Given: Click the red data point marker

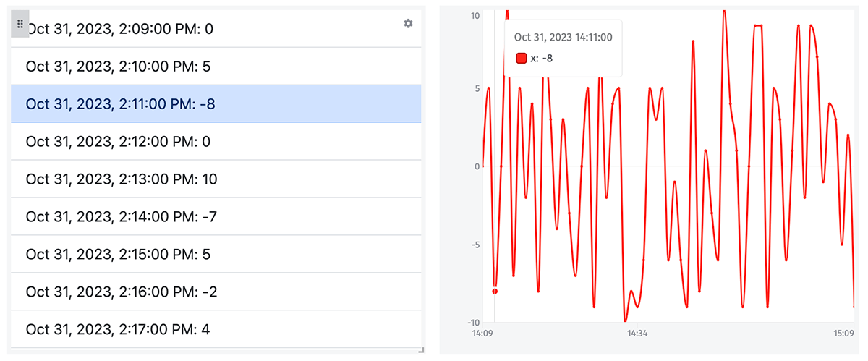Looking at the screenshot, I should click(x=495, y=291).
